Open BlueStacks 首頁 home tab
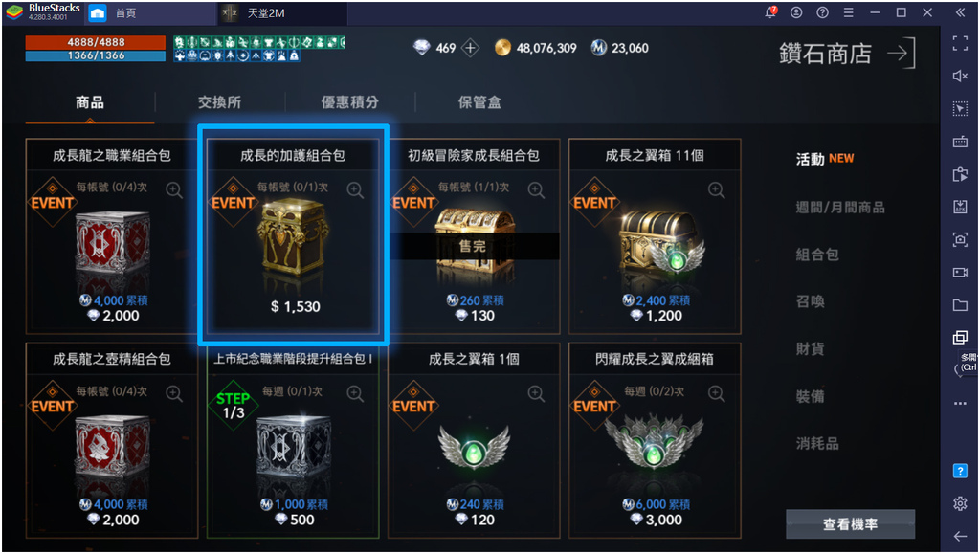The image size is (980, 554). click(x=125, y=13)
